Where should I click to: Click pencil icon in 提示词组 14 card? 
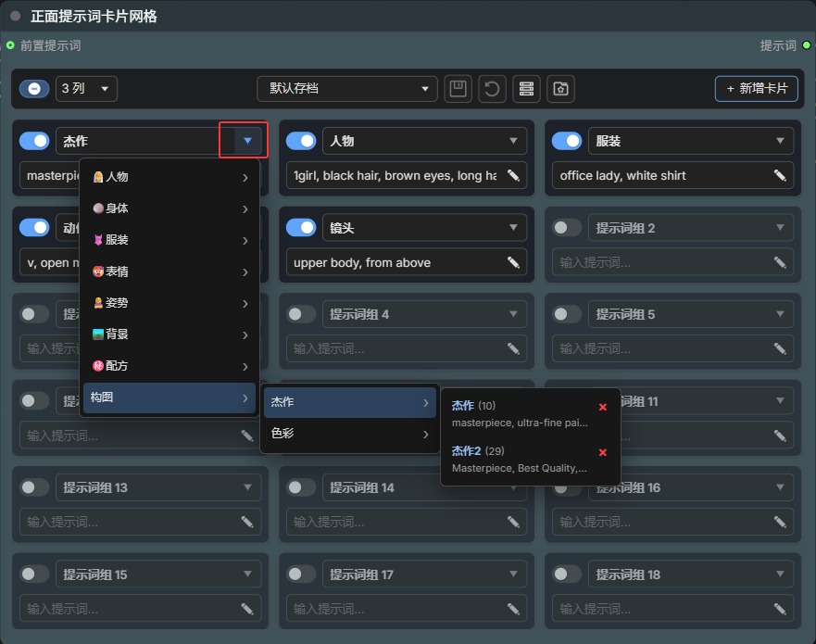click(514, 522)
